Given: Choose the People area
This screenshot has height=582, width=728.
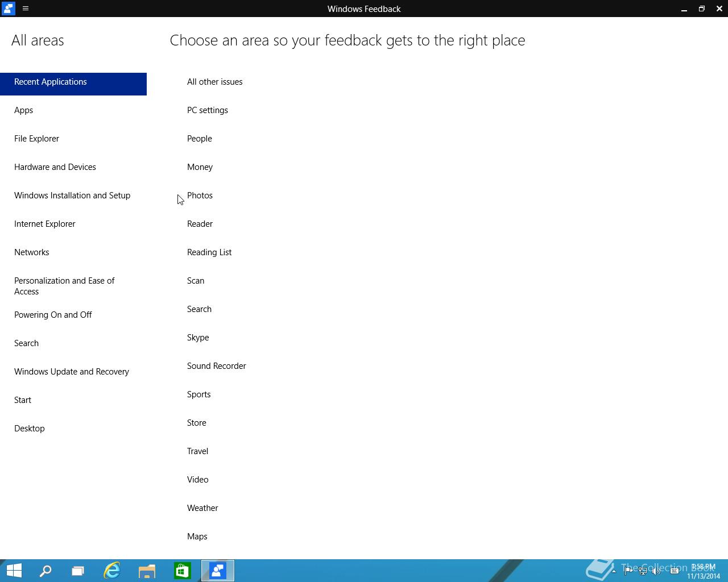Looking at the screenshot, I should click(x=200, y=139).
